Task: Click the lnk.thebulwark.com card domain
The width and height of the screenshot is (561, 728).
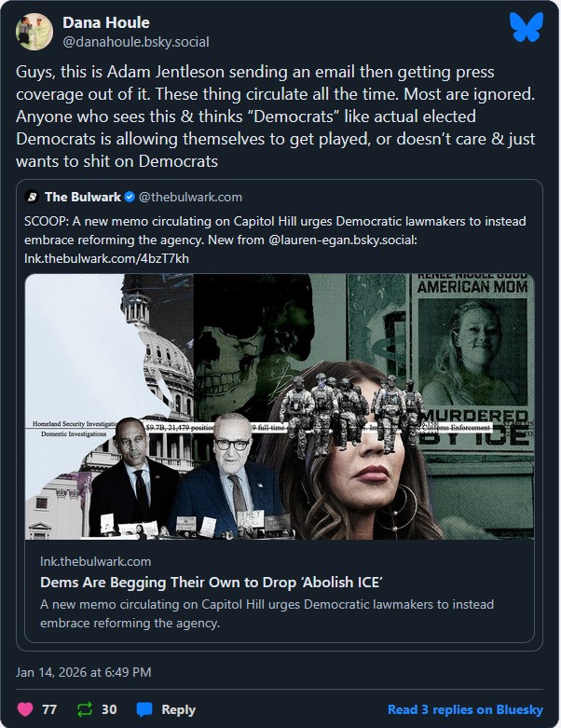Action: click(96, 561)
